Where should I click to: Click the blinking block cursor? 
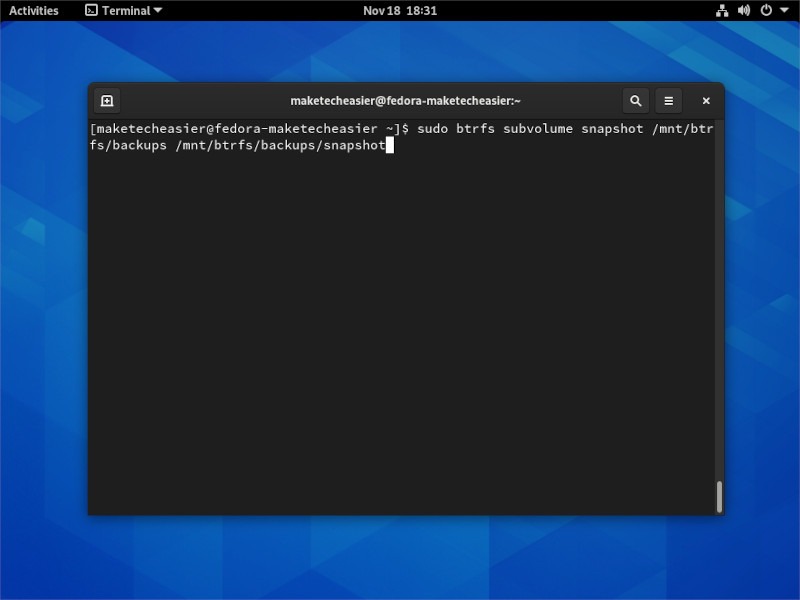(390, 145)
